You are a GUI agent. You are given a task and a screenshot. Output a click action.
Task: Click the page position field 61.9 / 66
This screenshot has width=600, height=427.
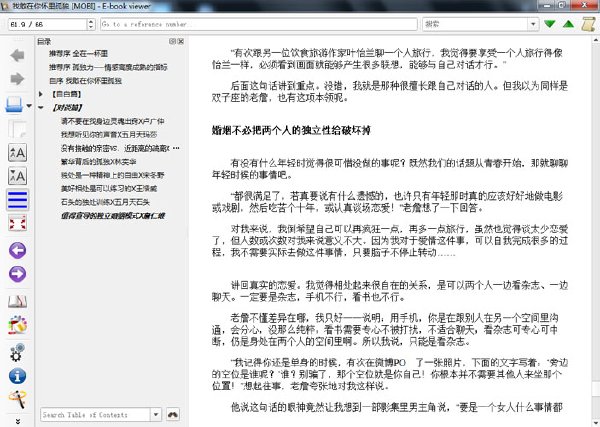[x=48, y=24]
